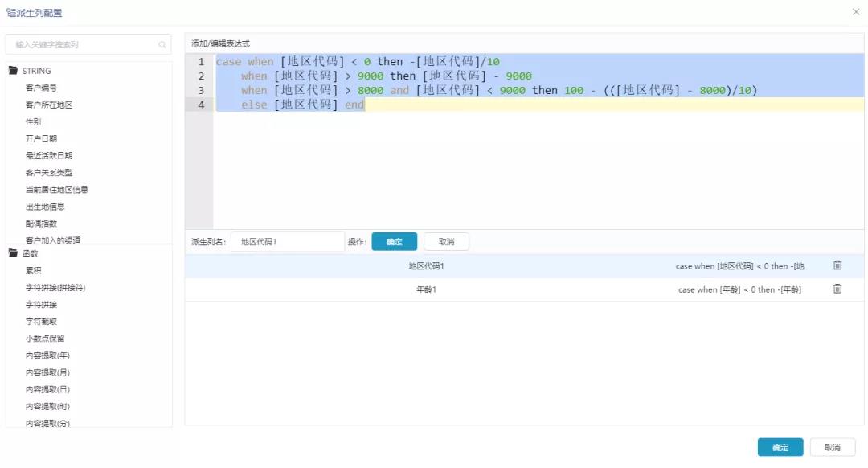Select the 客户编号 column
The height and width of the screenshot is (468, 868).
pyautogui.click(x=41, y=88)
